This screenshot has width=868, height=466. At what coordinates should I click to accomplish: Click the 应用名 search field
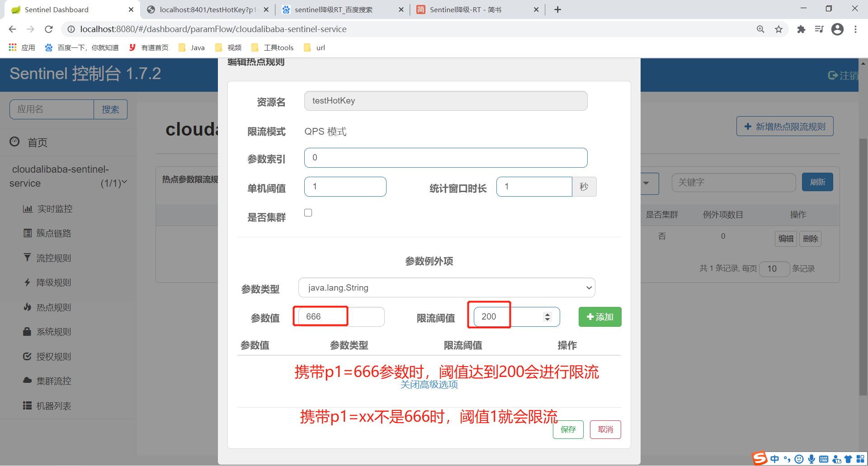tap(52, 109)
